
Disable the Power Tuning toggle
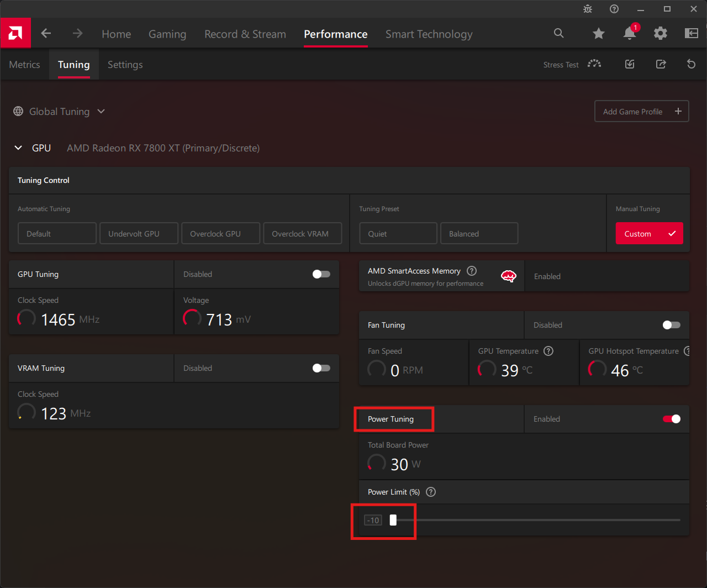(x=672, y=419)
